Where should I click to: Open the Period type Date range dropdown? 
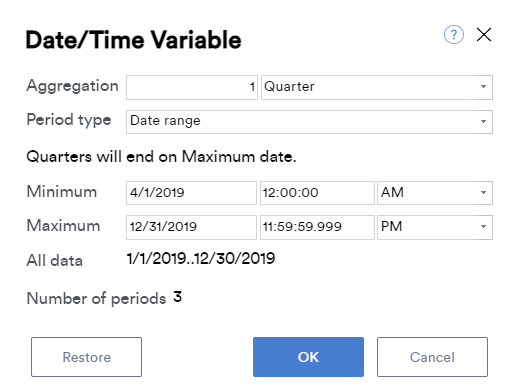309,122
